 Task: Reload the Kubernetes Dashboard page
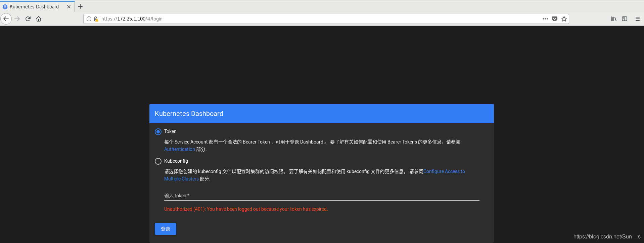(28, 19)
